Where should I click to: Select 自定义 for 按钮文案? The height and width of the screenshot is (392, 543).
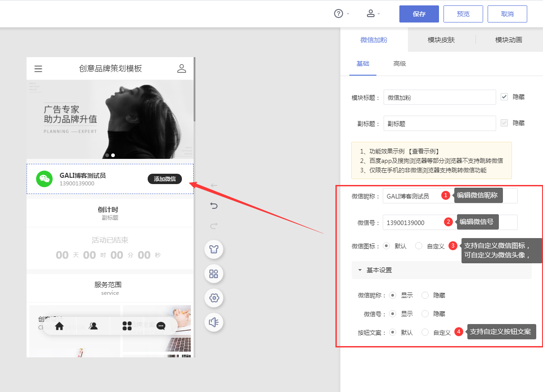425,332
